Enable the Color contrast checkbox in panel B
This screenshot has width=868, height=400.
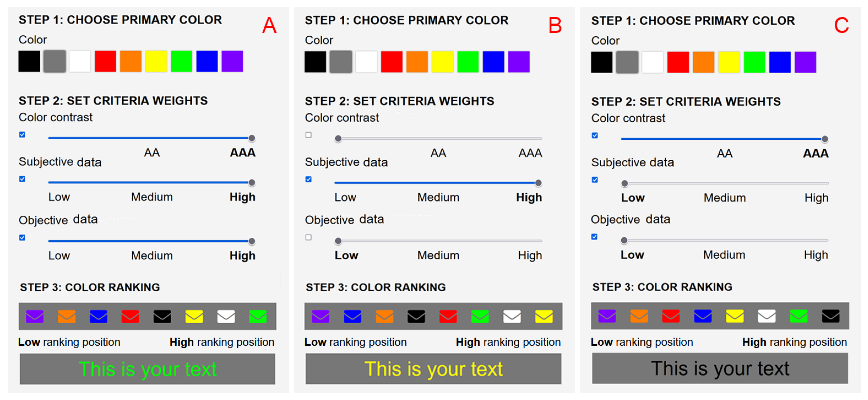coord(308,135)
